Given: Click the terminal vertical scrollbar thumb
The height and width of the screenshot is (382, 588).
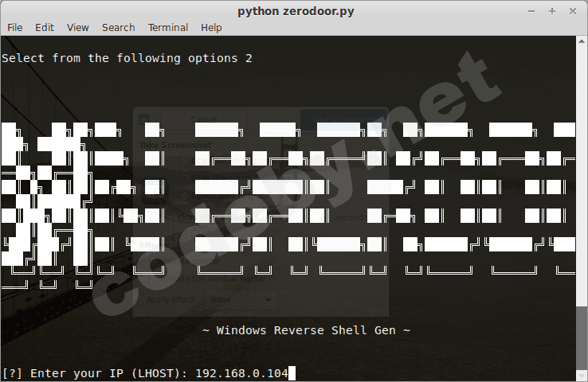Looking at the screenshot, I should coord(582,337).
